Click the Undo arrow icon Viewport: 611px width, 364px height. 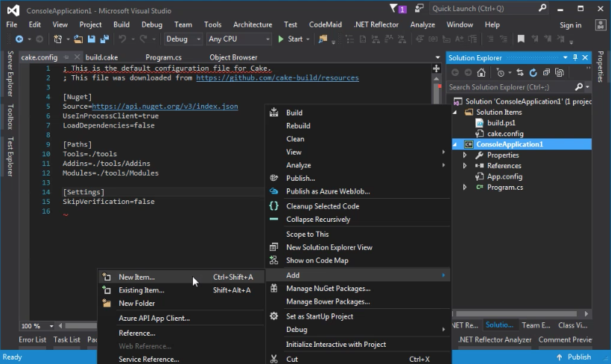122,39
